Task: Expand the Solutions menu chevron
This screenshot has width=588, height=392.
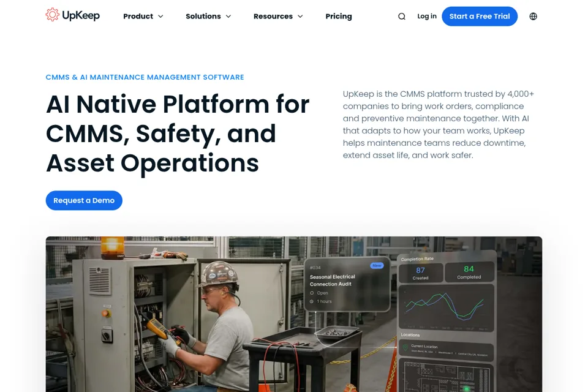Action: tap(228, 17)
